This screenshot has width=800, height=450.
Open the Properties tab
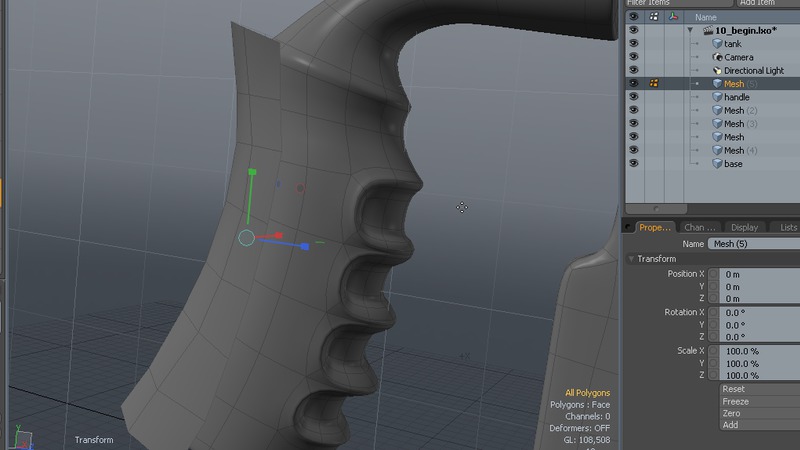(x=655, y=228)
